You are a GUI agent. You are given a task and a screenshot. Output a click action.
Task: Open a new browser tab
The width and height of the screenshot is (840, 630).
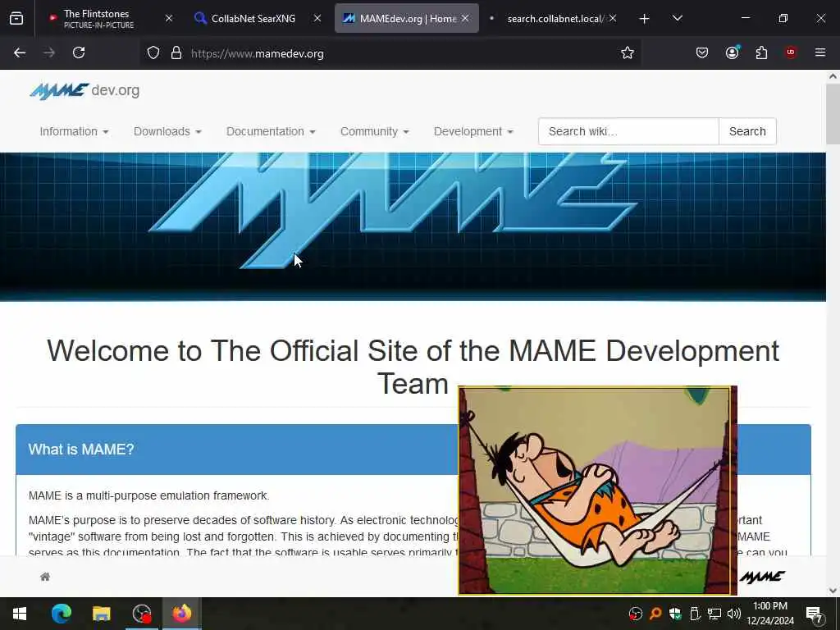coord(645,19)
